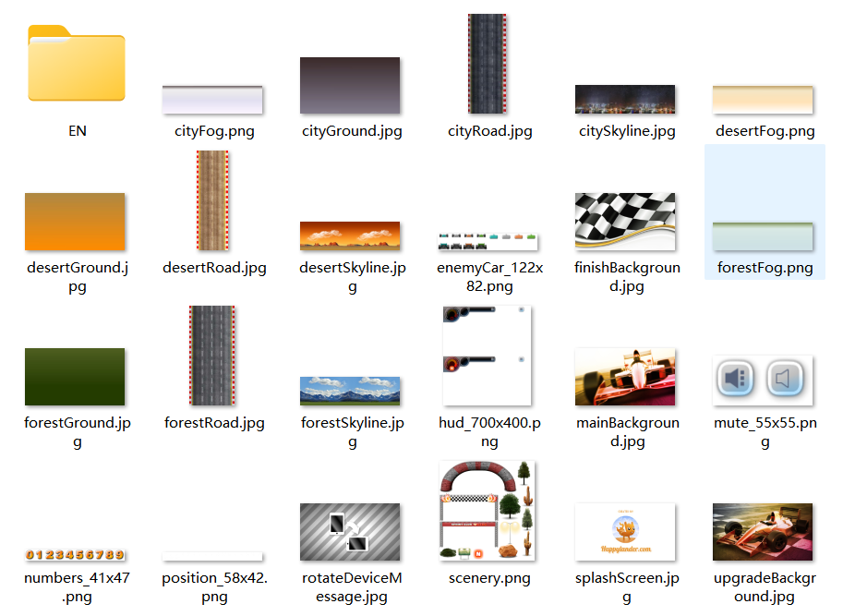Select the forestRoad.jpg road image
The image size is (843, 616).
tap(212, 356)
